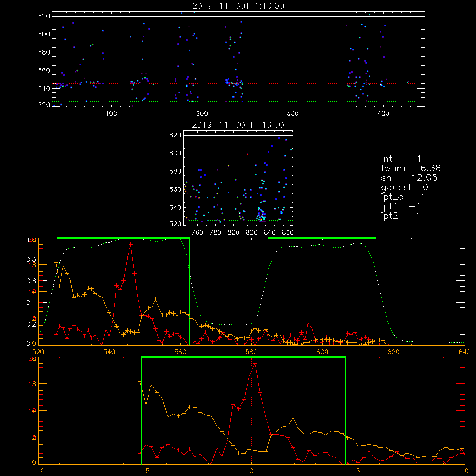Click the 'gaussfit 0' label
This screenshot has height=476, width=476.
pyautogui.click(x=405, y=188)
